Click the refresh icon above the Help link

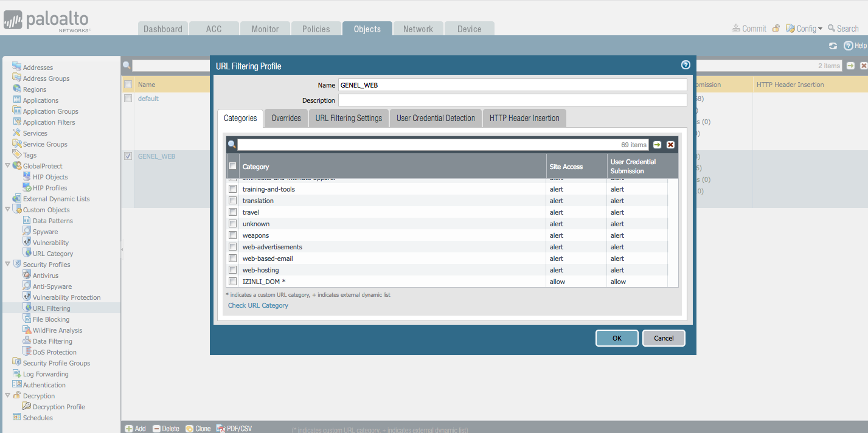(833, 46)
